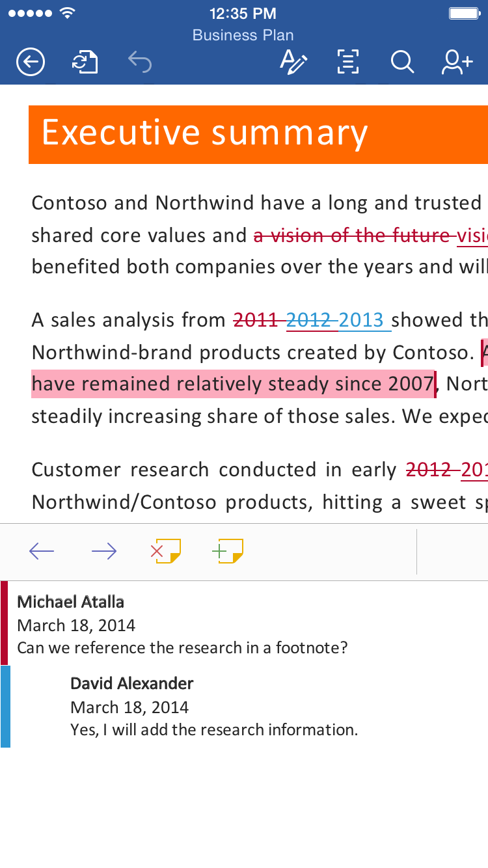488x868 pixels.
Task: Go to previous comment arrow
Action: pyautogui.click(x=42, y=552)
